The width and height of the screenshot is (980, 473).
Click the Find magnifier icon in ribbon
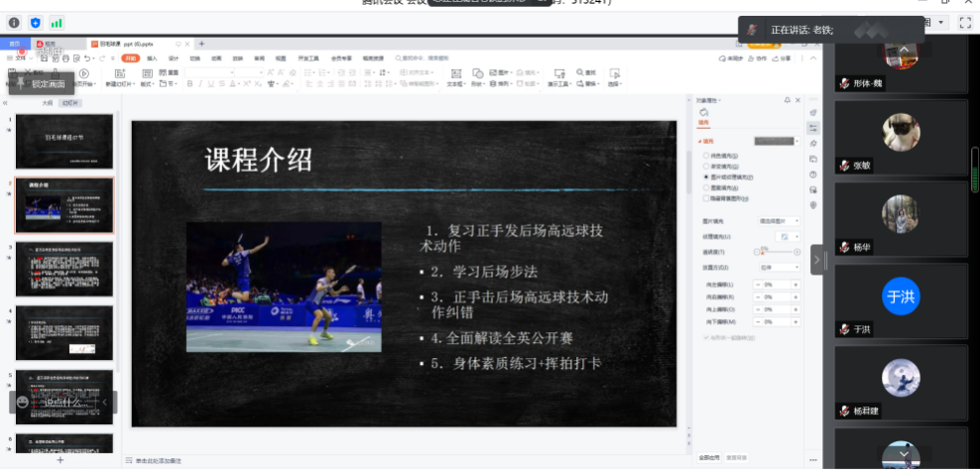tap(581, 73)
